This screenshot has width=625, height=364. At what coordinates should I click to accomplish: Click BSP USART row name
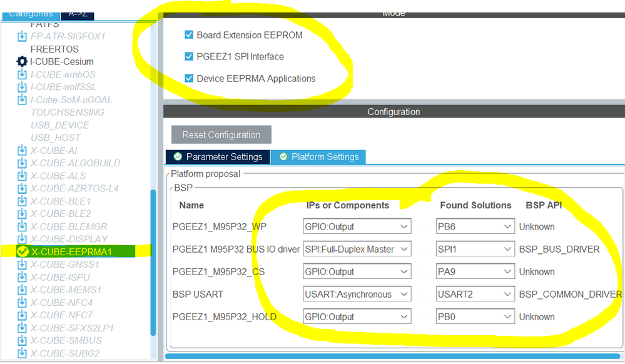coord(198,294)
